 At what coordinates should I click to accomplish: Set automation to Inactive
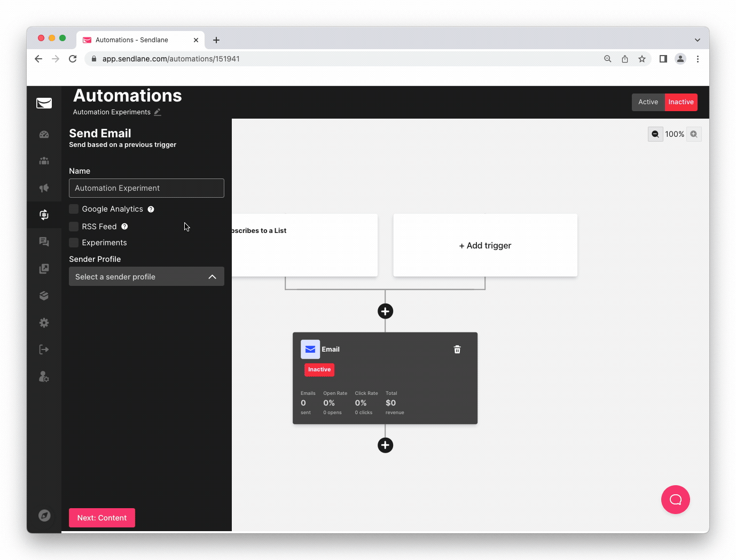pos(681,102)
